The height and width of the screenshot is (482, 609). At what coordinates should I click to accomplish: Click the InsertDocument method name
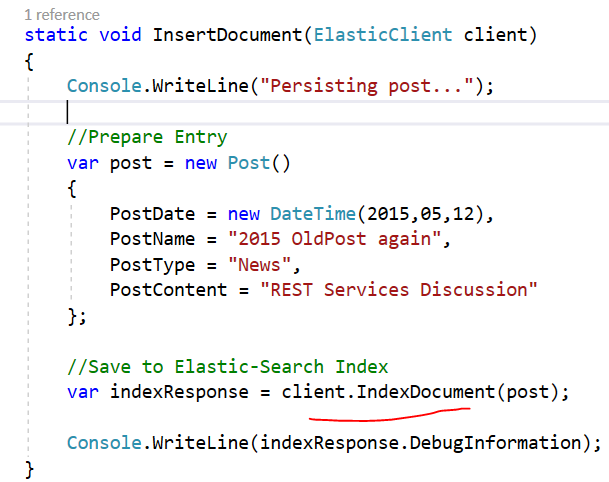[227, 35]
